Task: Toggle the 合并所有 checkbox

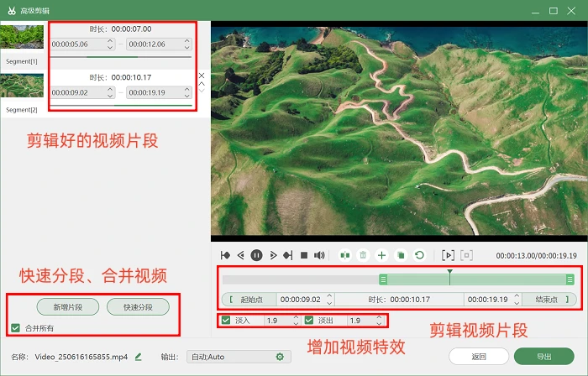Action: [14, 327]
